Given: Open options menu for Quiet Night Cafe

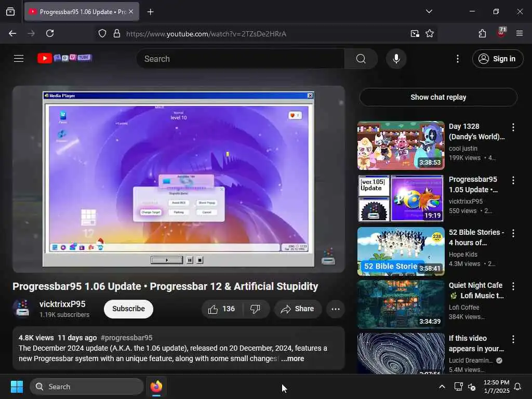Looking at the screenshot, I should point(513,286).
